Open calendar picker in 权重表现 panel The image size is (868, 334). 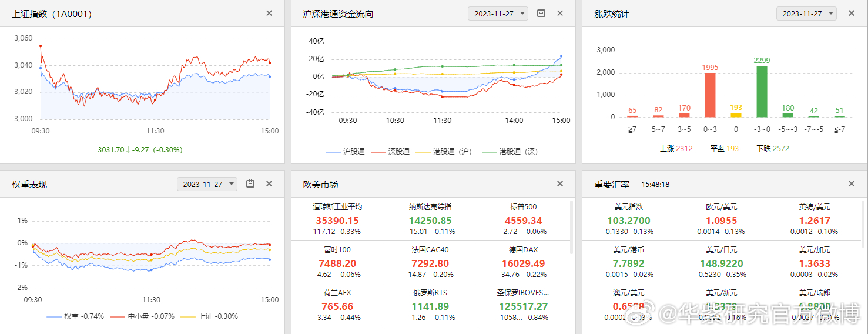(250, 184)
